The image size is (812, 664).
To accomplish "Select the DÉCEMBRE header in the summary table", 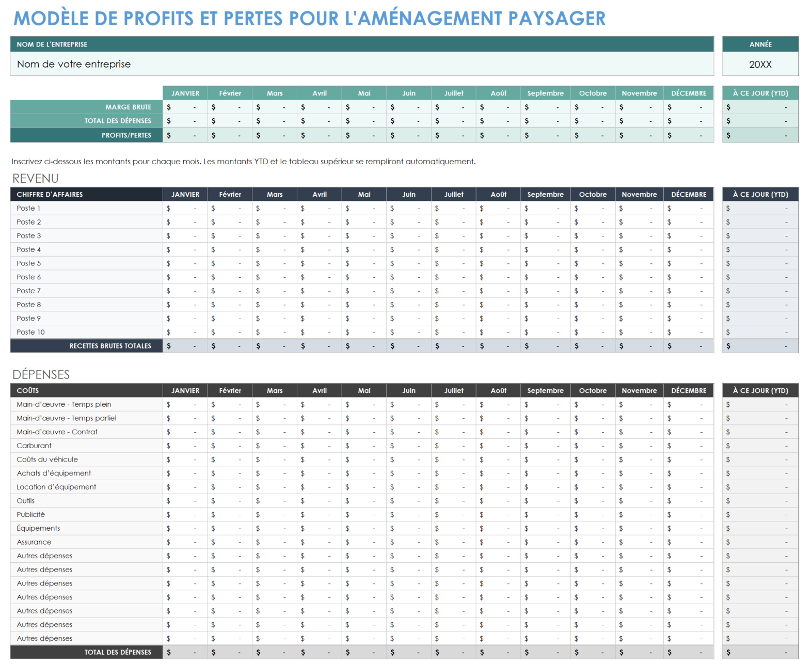I will (689, 93).
